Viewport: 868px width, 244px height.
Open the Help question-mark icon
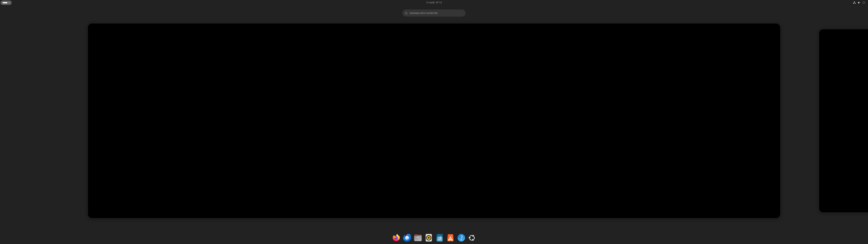pyautogui.click(x=461, y=238)
